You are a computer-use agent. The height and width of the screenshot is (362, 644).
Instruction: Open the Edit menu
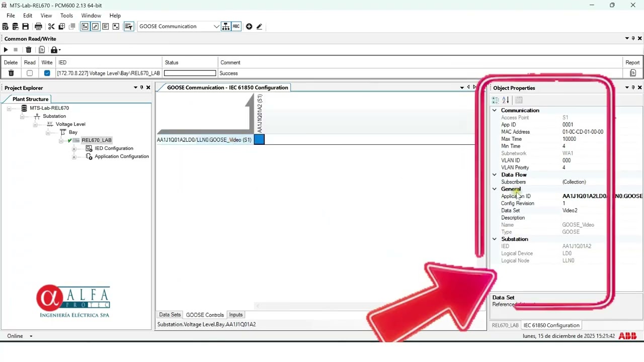pos(28,16)
